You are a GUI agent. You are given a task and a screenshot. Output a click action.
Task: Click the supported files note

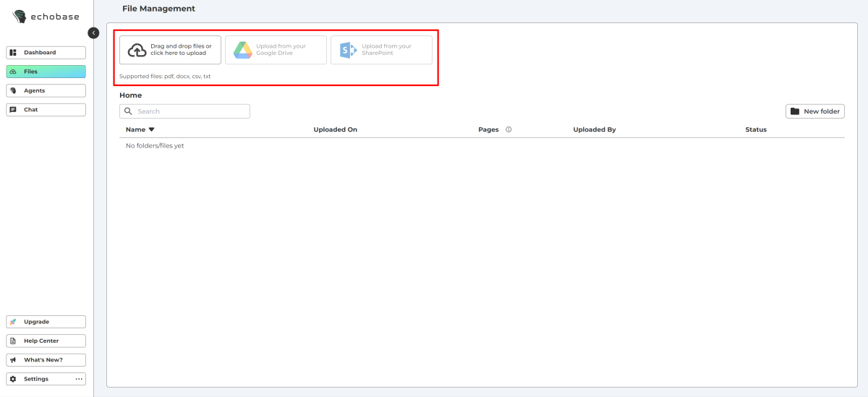(165, 76)
